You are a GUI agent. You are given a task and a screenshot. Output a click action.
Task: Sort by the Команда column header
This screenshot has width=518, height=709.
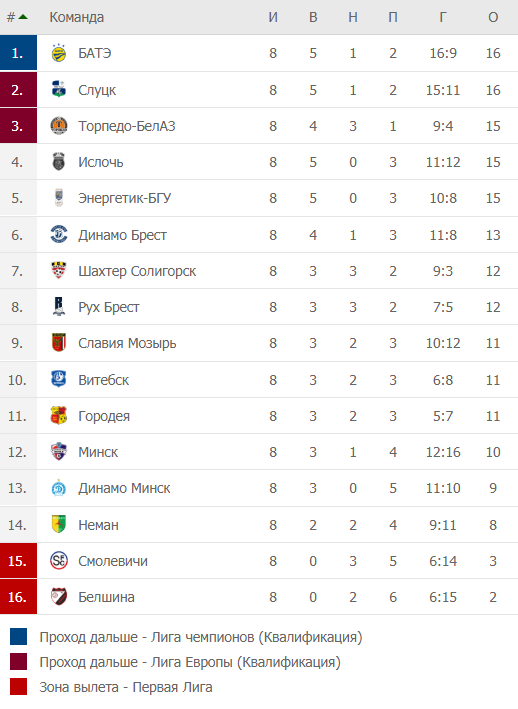(76, 17)
